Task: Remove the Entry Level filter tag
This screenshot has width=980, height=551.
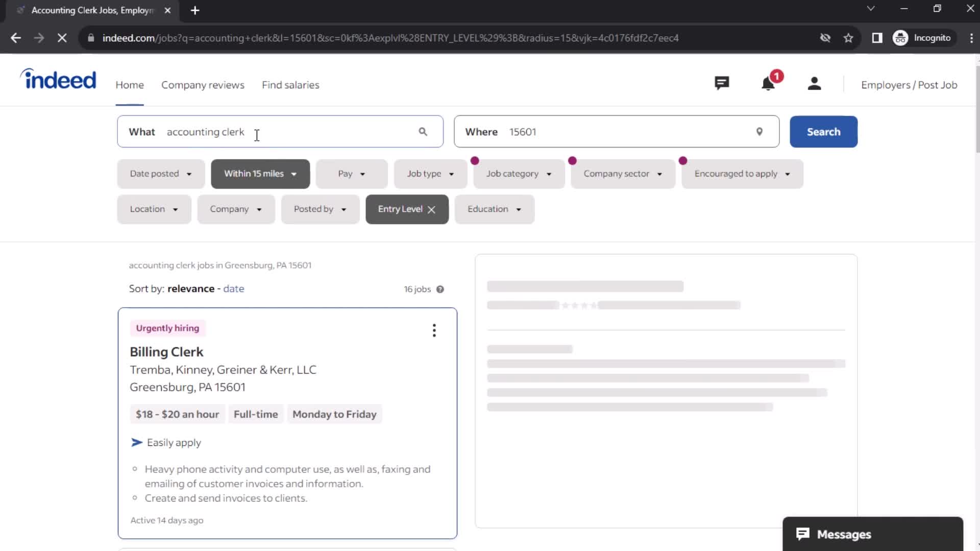Action: [x=432, y=209]
